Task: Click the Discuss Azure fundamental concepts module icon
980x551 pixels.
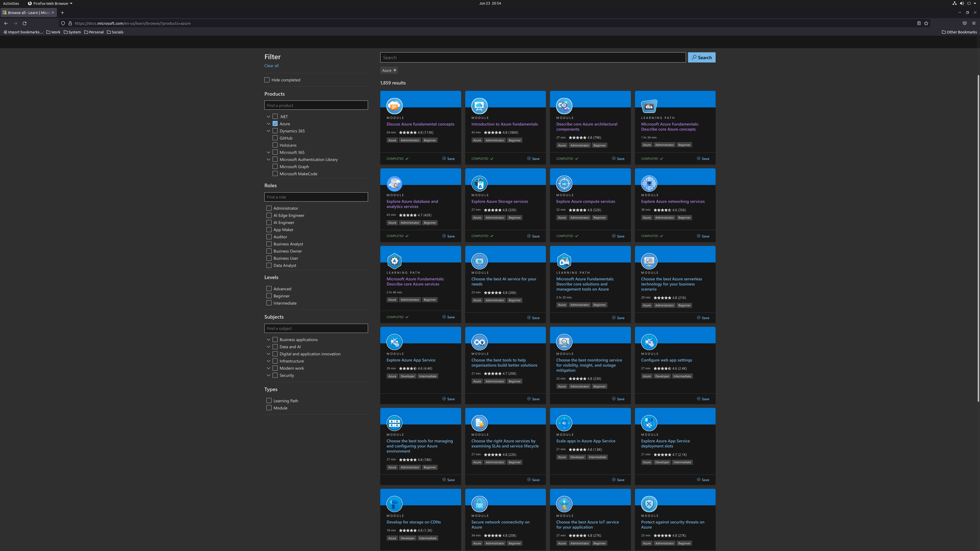Action: 395,106
